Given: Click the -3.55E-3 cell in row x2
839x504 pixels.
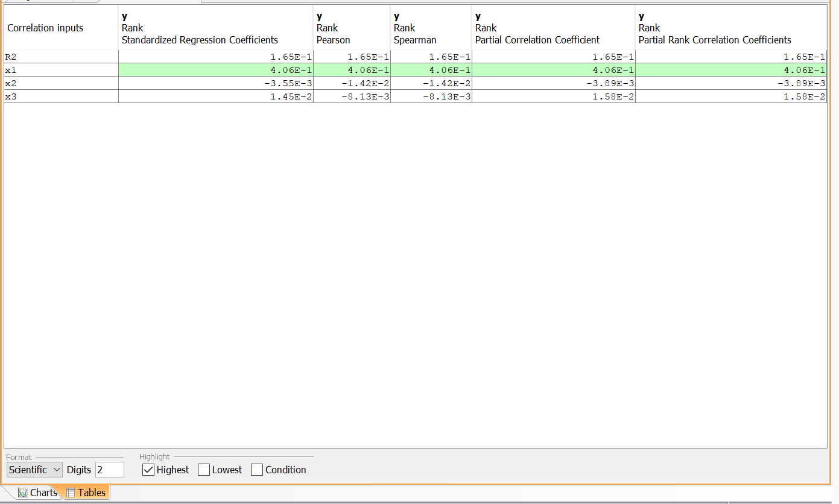Looking at the screenshot, I should tap(216, 83).
